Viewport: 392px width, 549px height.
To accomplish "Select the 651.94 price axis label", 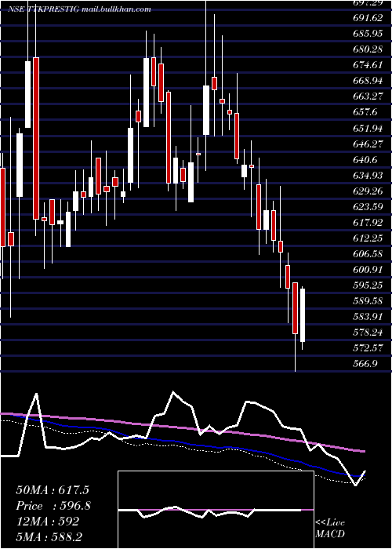I will pos(368,128).
